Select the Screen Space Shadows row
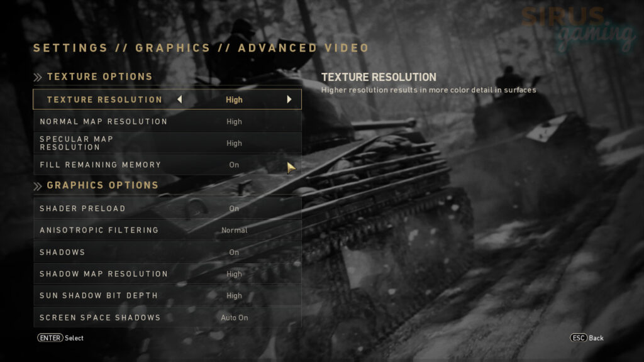The height and width of the screenshot is (362, 644). tap(167, 317)
